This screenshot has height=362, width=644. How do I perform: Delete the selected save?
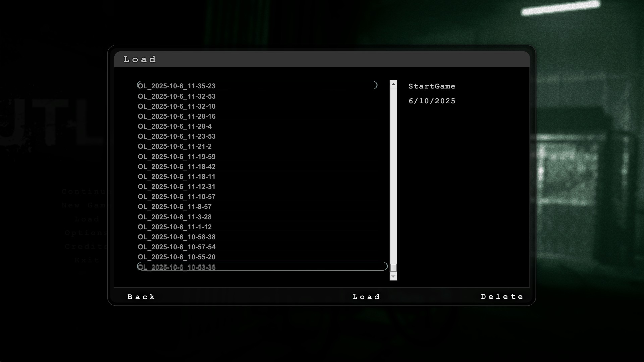click(x=502, y=297)
